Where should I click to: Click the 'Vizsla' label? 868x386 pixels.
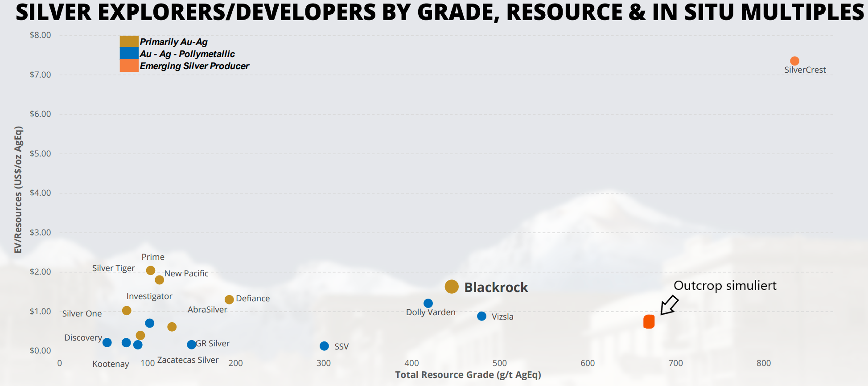coord(502,317)
